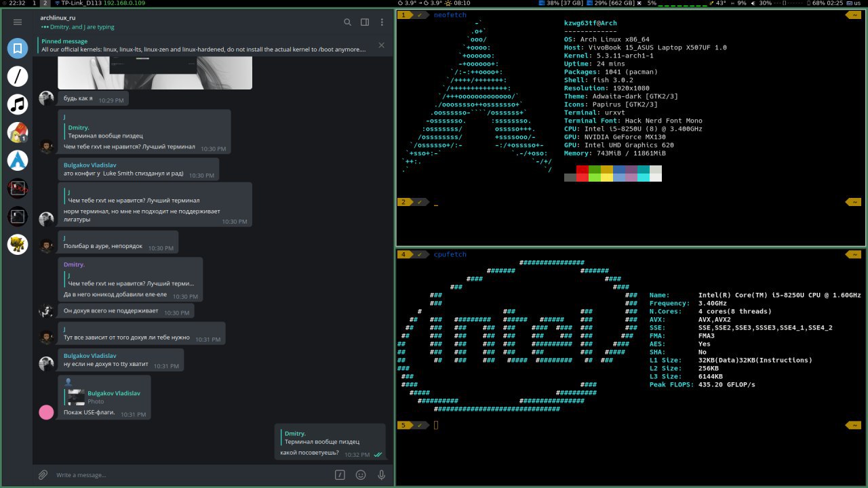This screenshot has width=868, height=488.
Task: Click the CPU usage graph in status bar
Action: [684, 4]
